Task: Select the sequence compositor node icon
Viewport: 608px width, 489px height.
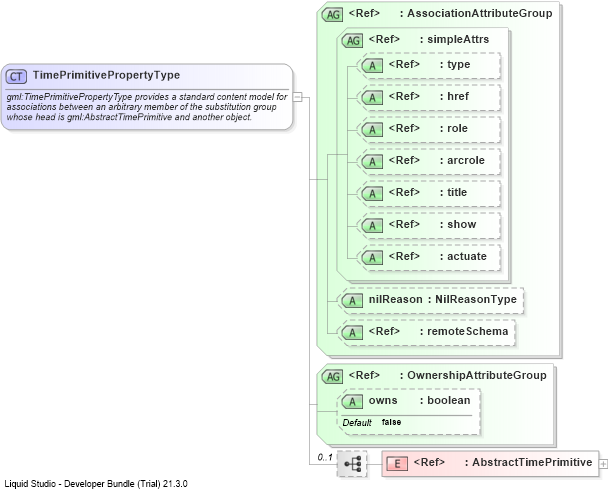Action: [352, 463]
